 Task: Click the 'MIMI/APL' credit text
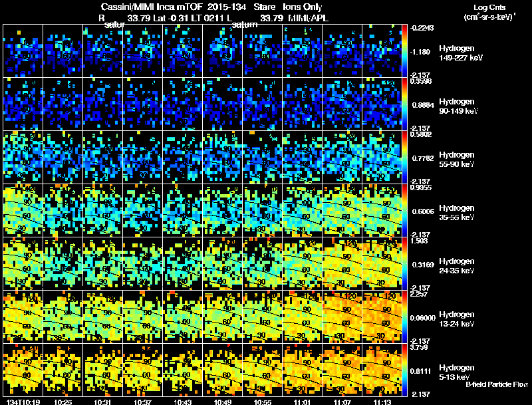pos(308,19)
